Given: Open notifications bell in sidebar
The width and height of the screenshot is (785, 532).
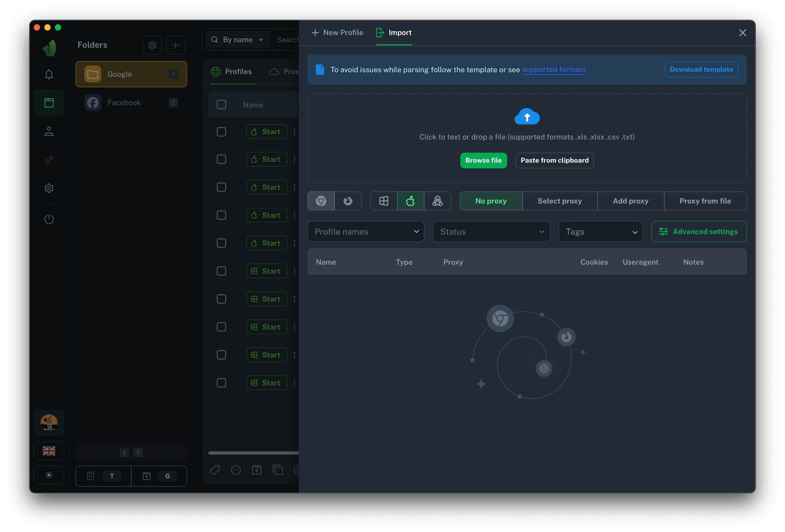Looking at the screenshot, I should tap(49, 74).
